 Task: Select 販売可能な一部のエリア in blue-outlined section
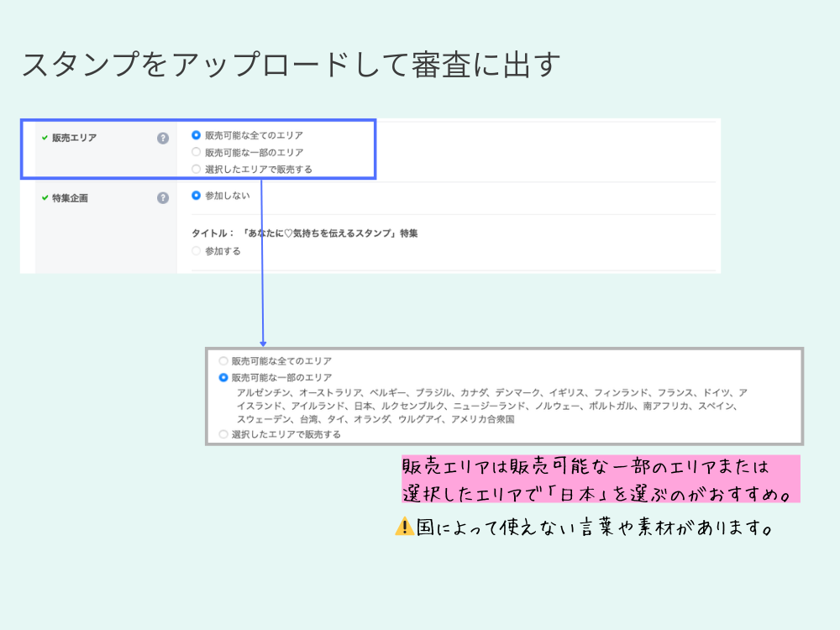pyautogui.click(x=197, y=152)
